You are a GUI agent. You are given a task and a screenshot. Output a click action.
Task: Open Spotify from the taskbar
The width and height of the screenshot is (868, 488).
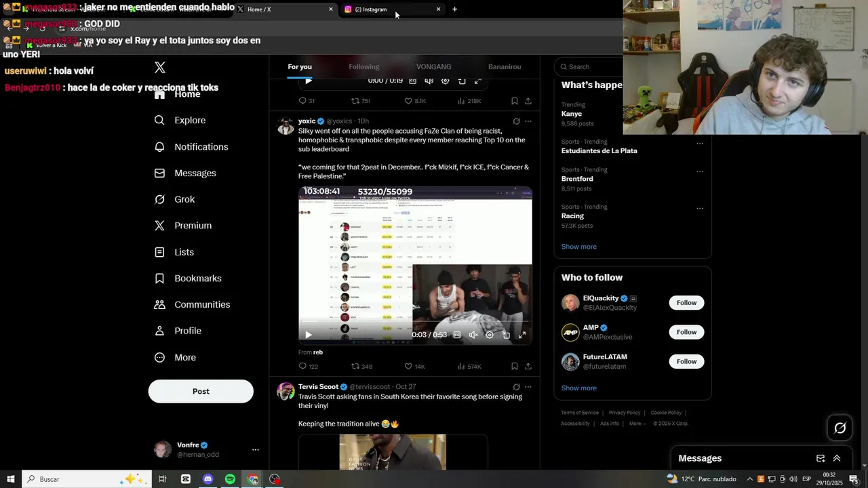point(230,479)
